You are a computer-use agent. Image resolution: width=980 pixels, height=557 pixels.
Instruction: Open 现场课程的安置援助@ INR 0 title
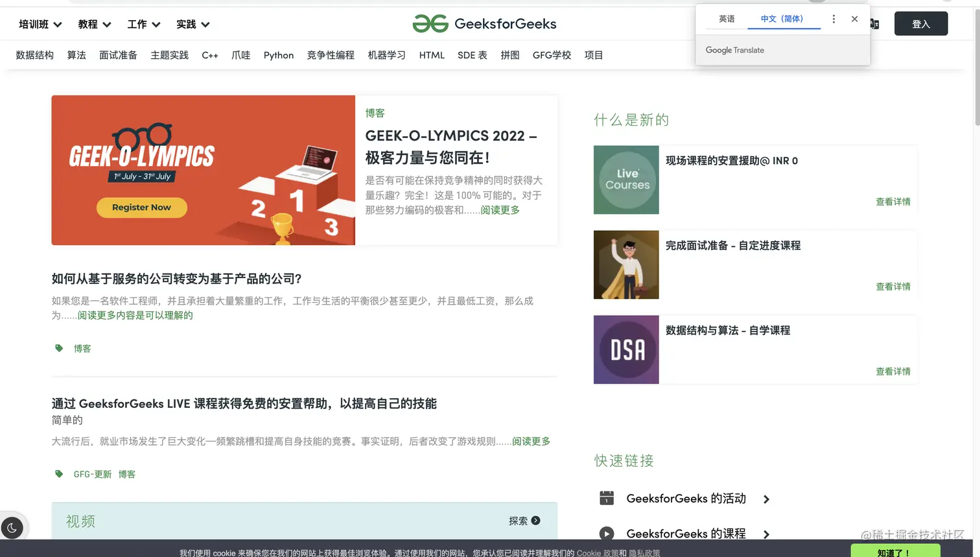coord(732,161)
